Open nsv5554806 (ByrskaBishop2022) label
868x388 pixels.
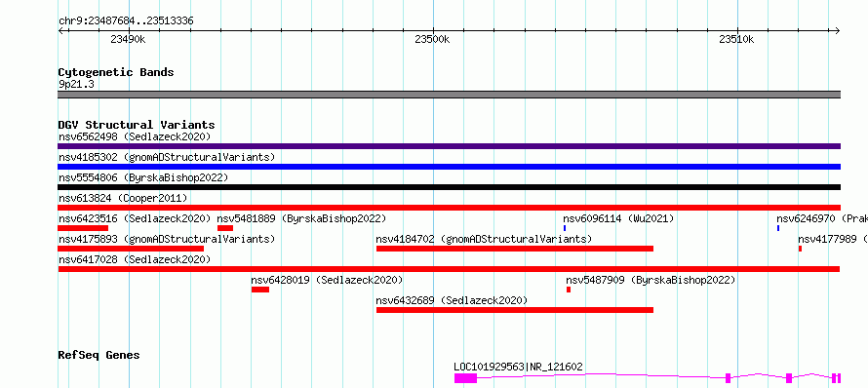click(143, 177)
